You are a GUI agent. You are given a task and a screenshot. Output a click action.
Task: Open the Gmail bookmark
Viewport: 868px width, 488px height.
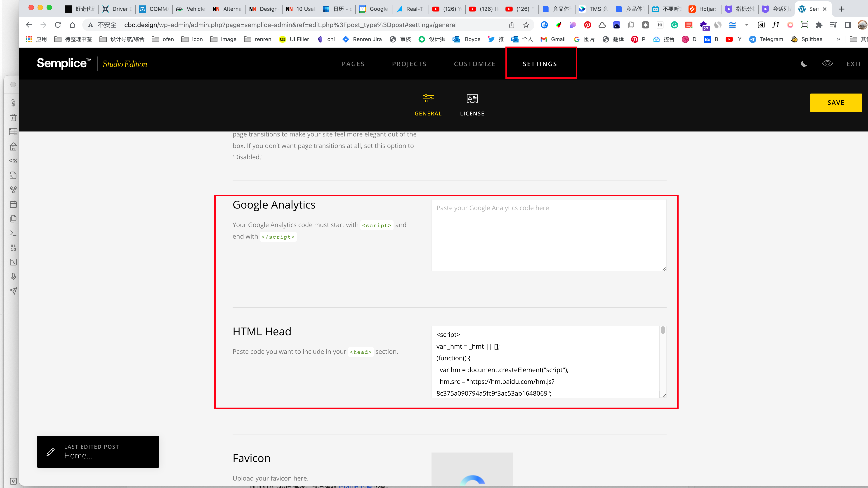(553, 39)
